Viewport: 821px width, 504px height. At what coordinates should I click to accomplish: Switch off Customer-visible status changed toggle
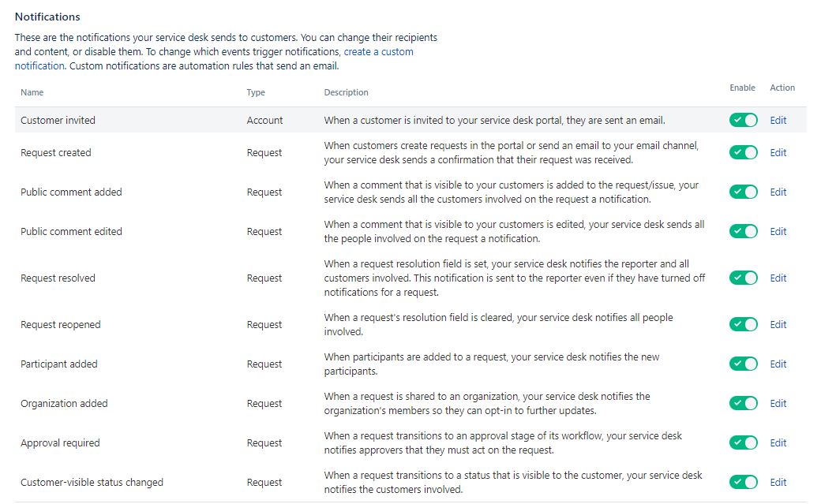tap(743, 482)
